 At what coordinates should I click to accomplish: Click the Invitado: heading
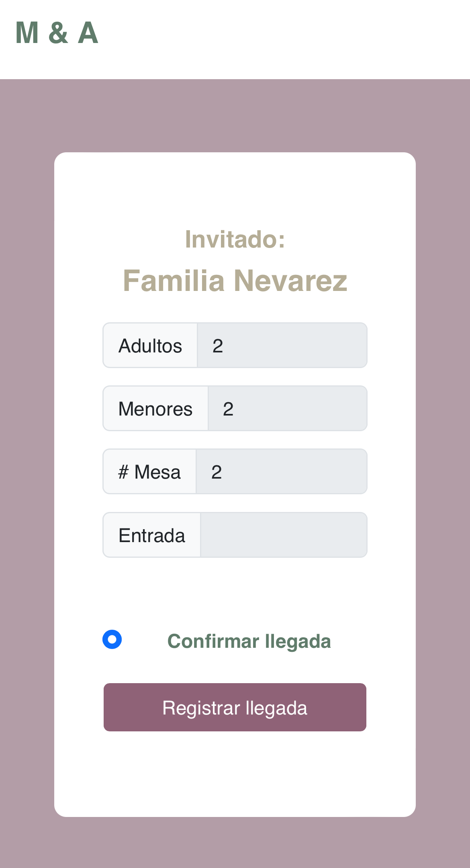click(x=235, y=240)
